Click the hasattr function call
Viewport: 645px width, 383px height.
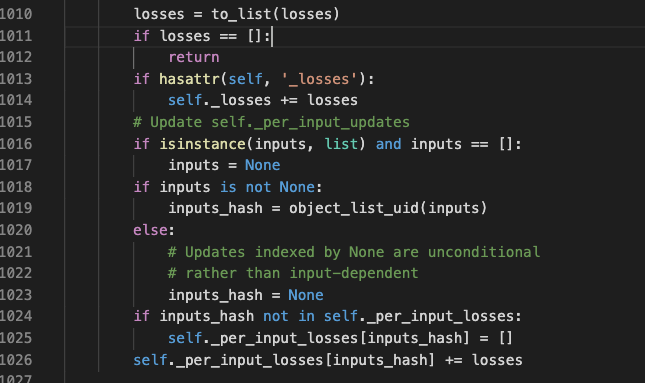[x=189, y=79]
